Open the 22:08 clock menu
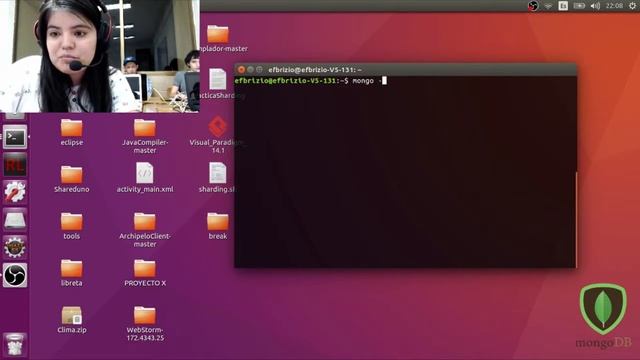The image size is (640, 360). click(614, 6)
